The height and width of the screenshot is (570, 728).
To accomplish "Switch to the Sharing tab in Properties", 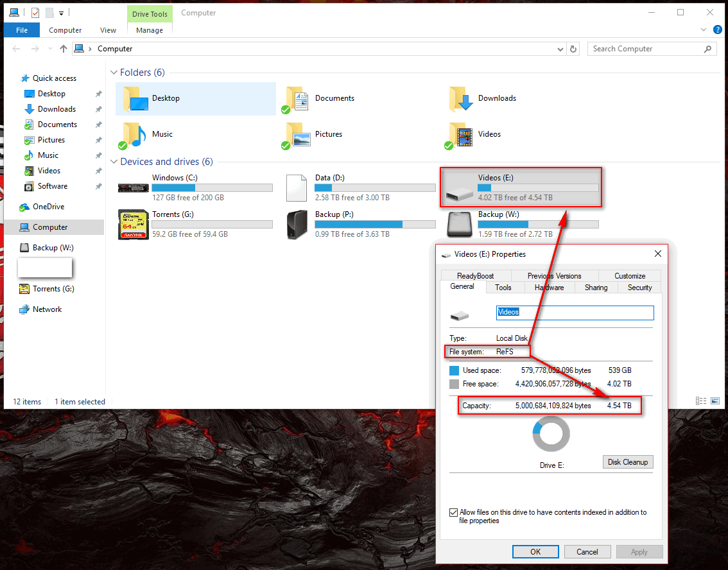I will (596, 288).
